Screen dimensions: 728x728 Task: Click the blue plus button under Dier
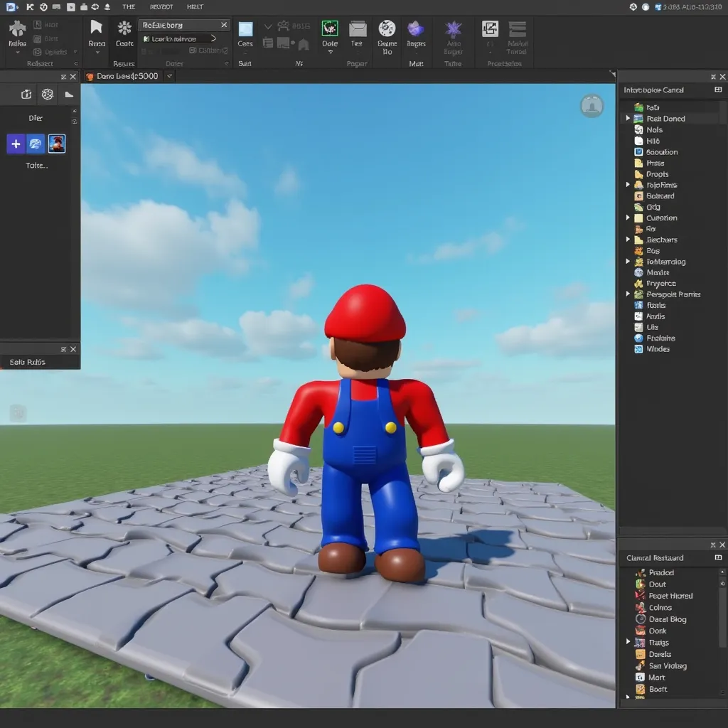(16, 144)
